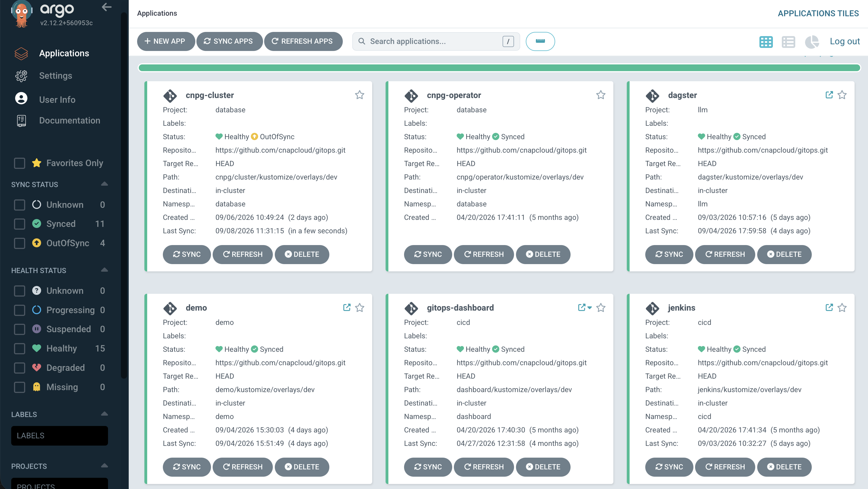
Task: Favorite the cnpg-cluster app star
Action: tap(360, 95)
